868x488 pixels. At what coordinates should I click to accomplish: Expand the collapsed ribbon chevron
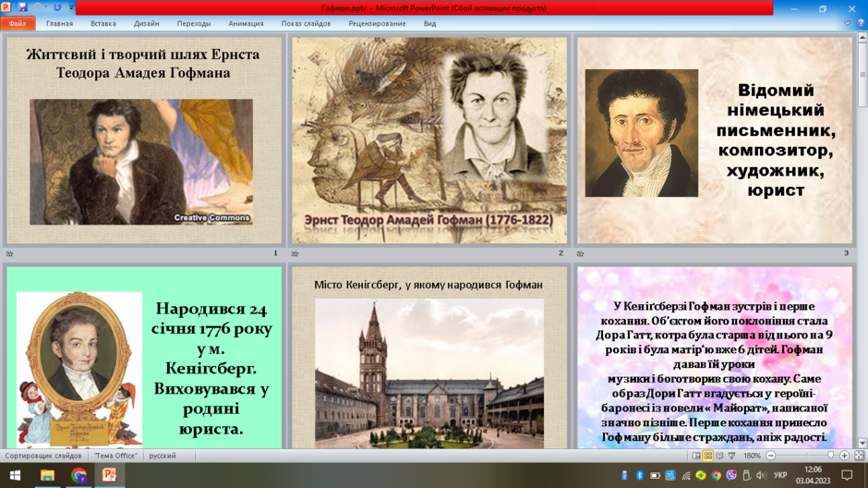coord(847,23)
